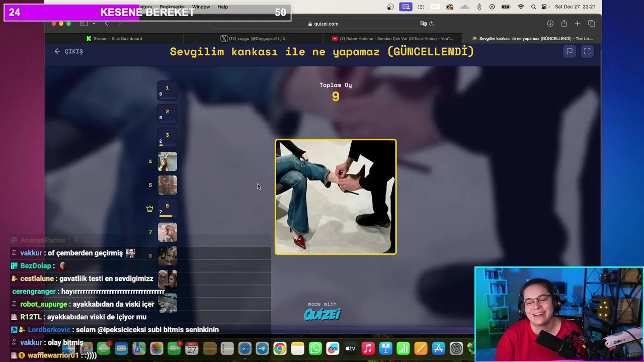Click the screen sharing menu bar icon
Image resolution: width=644 pixels, height=362 pixels.
coord(406,7)
